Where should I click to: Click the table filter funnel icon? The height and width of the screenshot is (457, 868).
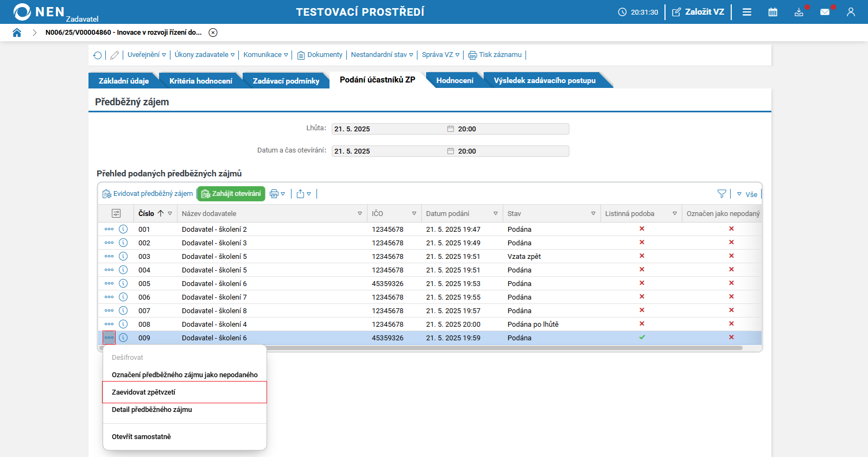tap(721, 194)
